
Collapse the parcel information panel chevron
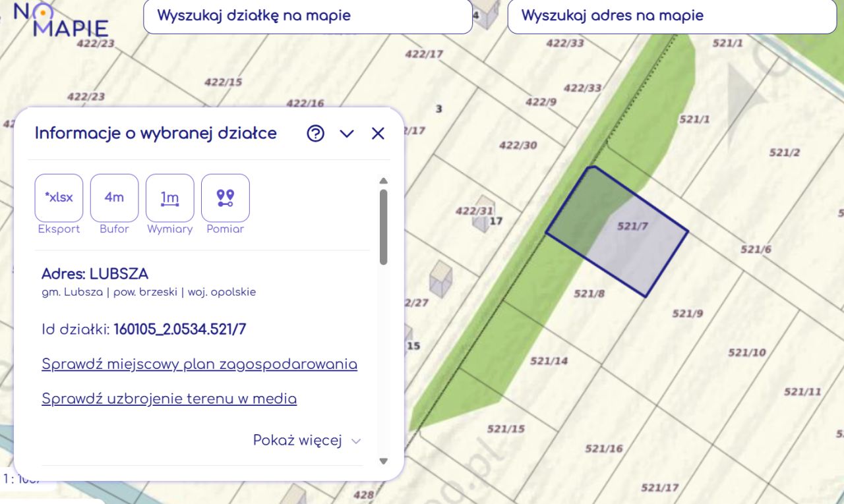[x=347, y=134]
